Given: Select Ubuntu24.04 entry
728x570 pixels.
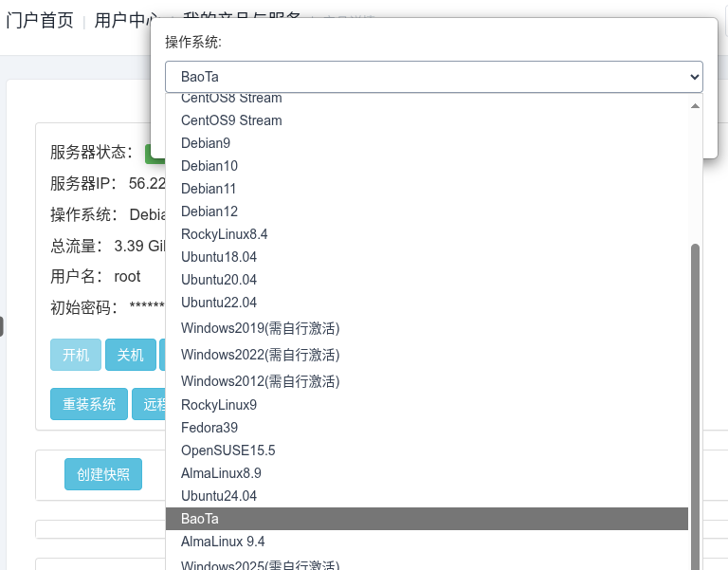Looking at the screenshot, I should [x=427, y=496].
